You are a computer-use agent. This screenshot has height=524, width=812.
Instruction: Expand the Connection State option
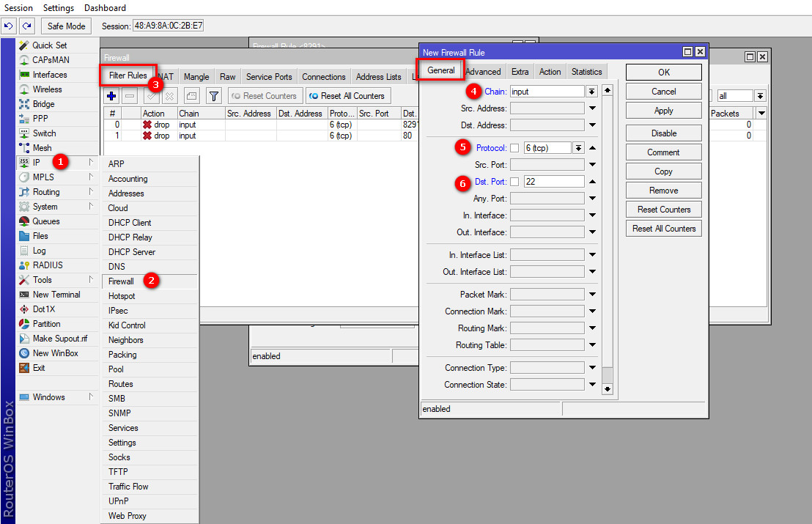tap(591, 385)
